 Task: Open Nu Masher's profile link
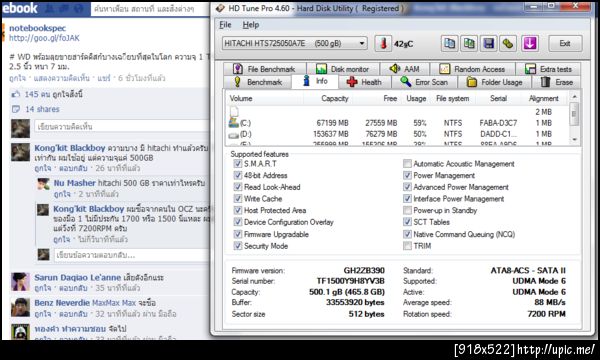point(74,183)
